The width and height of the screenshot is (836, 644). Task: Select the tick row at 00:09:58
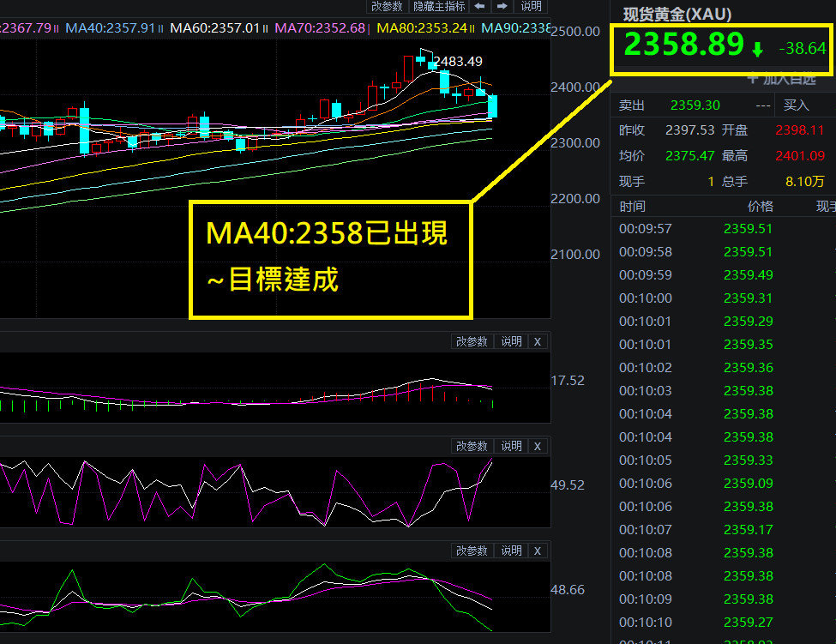pyautogui.click(x=723, y=251)
